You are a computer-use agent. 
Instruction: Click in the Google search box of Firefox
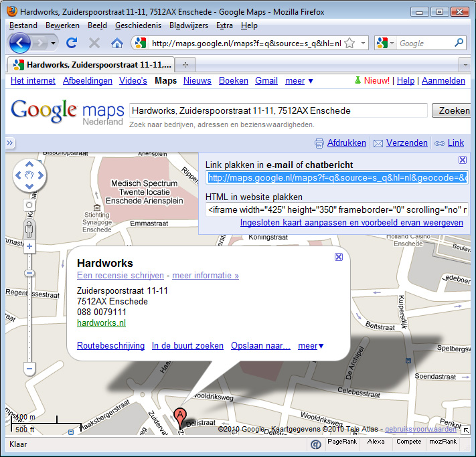[x=425, y=43]
